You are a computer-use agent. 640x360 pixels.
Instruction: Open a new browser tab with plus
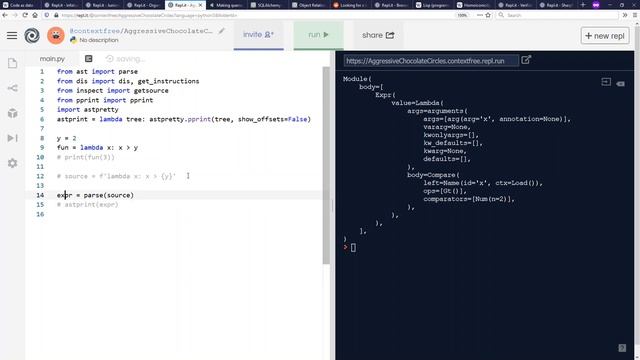(583, 5)
